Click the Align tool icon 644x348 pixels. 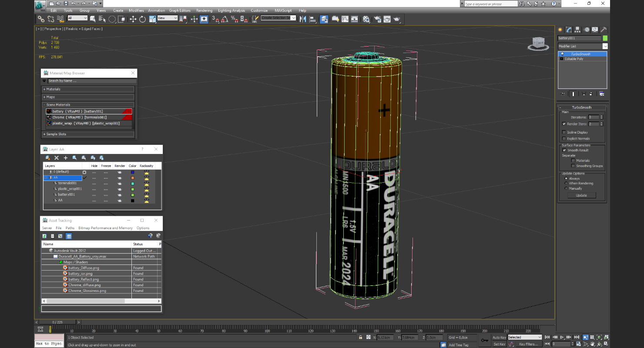click(313, 19)
